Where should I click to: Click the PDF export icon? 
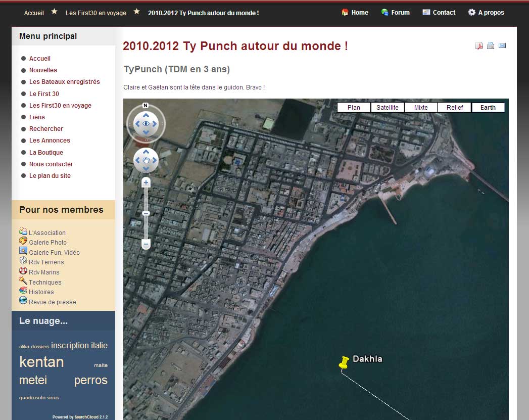click(479, 46)
